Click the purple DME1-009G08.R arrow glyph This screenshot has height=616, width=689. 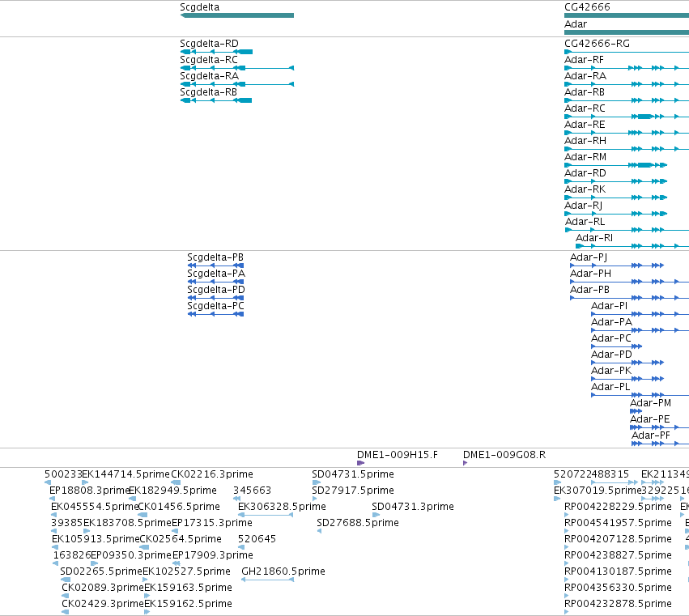466,463
